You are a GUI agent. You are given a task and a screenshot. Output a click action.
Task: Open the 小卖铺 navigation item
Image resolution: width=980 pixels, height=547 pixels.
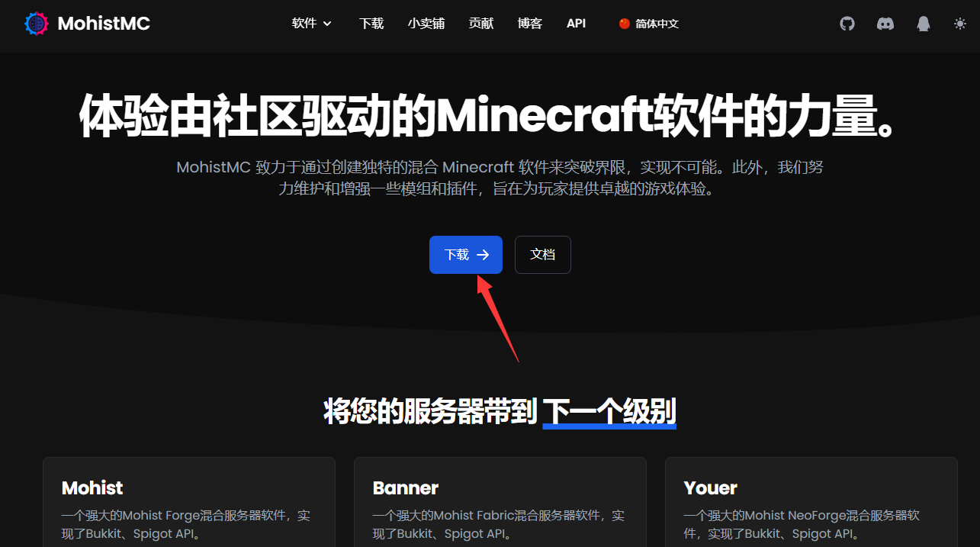coord(426,24)
